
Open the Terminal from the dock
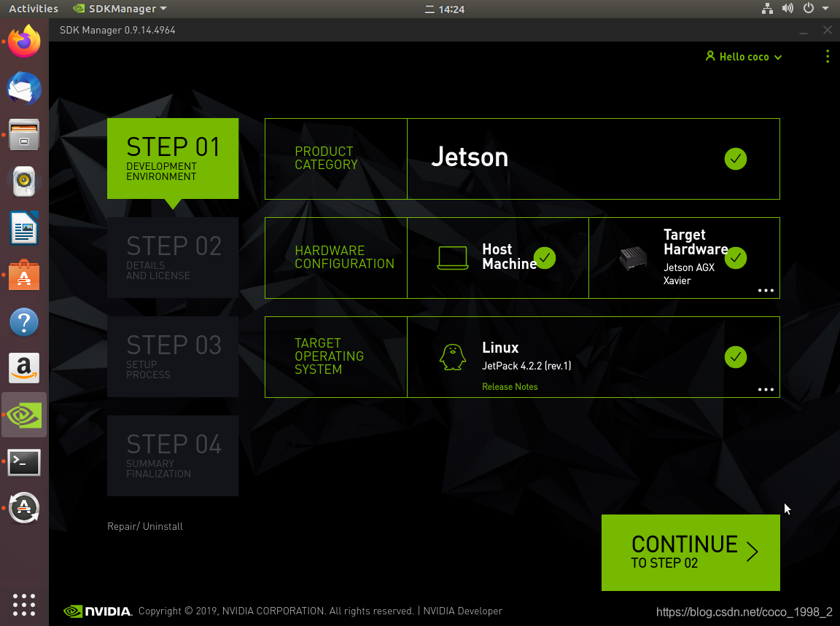(x=24, y=462)
